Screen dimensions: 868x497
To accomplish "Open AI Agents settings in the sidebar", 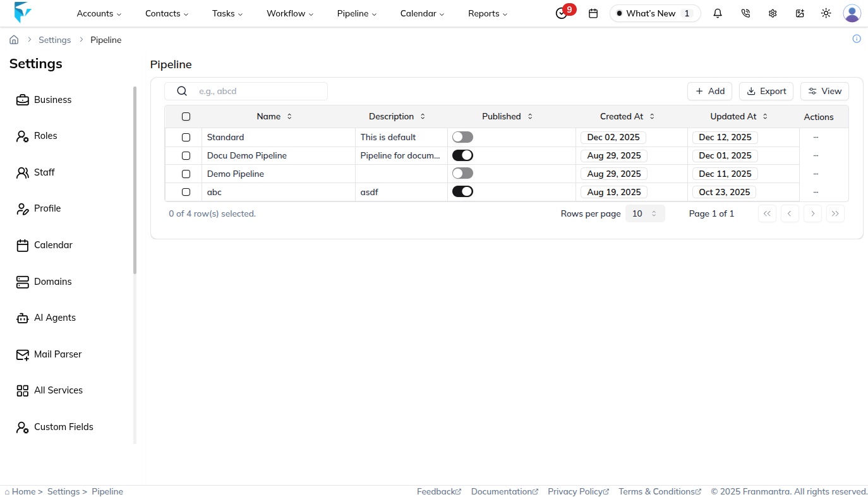I will tap(46, 318).
